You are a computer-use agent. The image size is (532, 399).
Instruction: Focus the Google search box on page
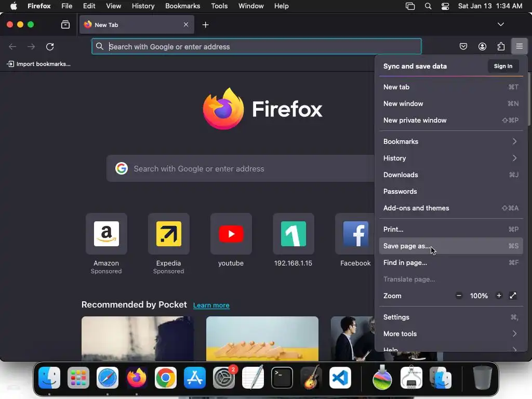point(241,169)
